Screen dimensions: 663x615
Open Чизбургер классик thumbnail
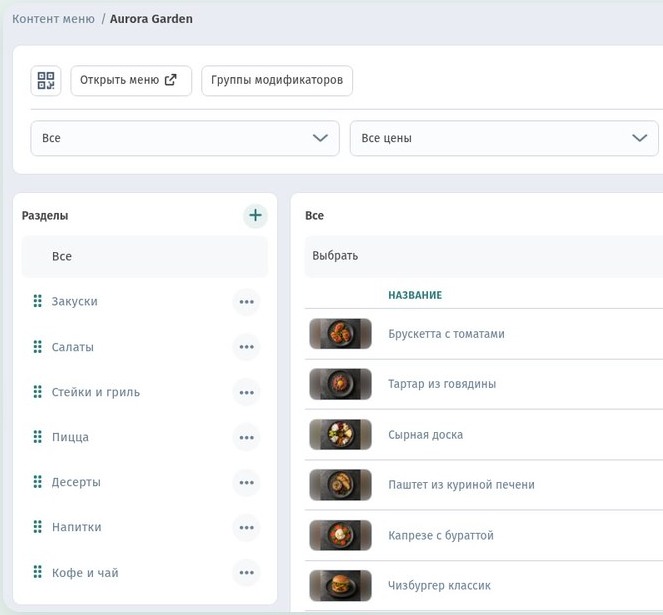click(340, 585)
